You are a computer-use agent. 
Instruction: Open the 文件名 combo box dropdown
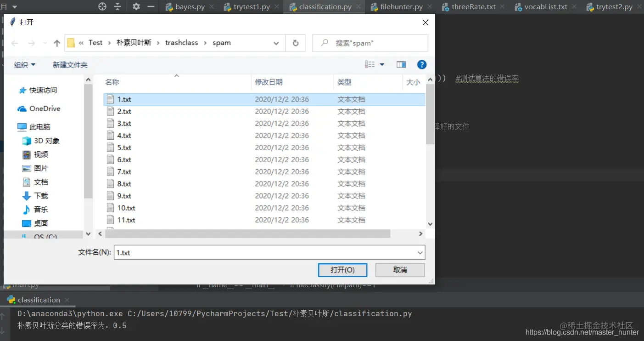point(419,252)
